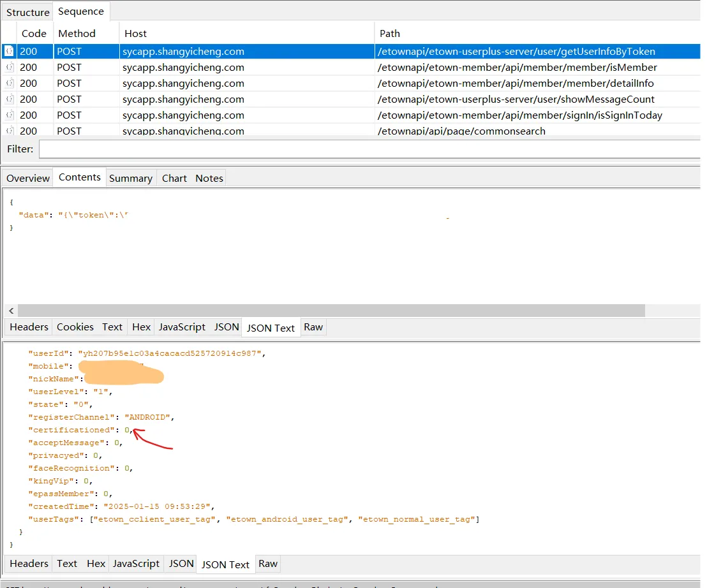Select the showMessageCount request path
Viewport: 714px width, 588px height.
tap(516, 99)
